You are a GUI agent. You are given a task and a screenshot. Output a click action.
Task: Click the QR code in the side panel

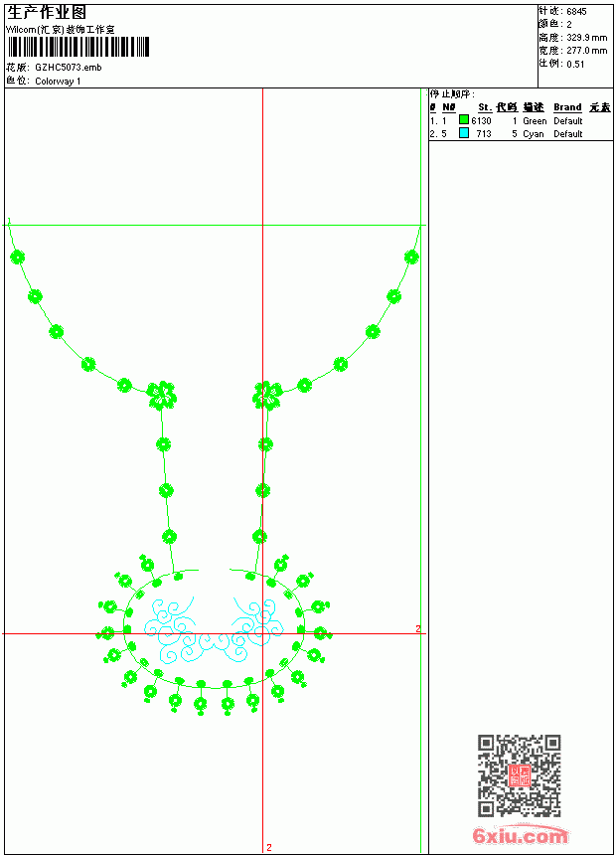pos(520,775)
